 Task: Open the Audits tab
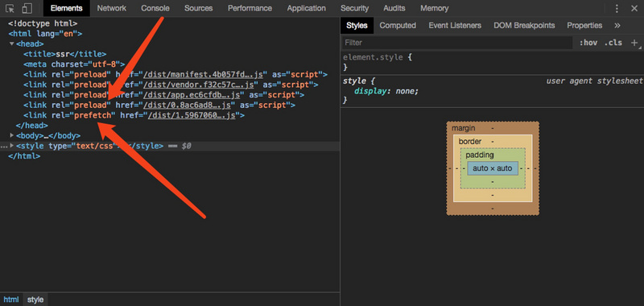(394, 8)
